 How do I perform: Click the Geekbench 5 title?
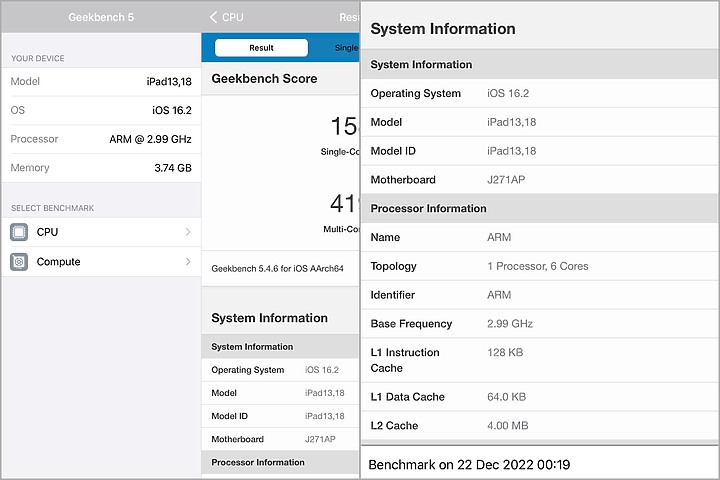[x=101, y=17]
